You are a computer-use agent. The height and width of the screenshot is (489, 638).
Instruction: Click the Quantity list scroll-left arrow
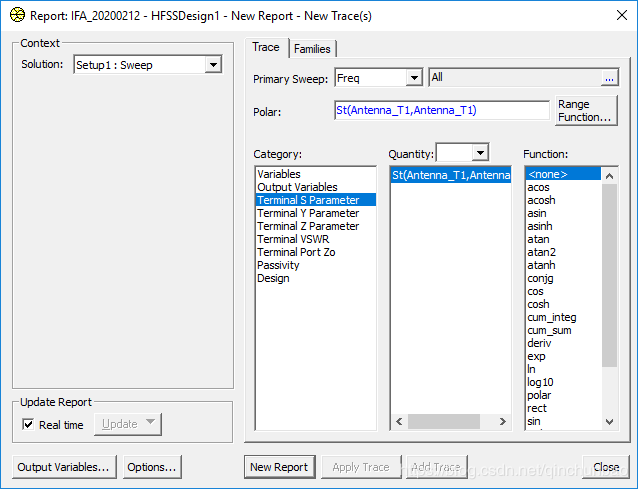point(399,421)
